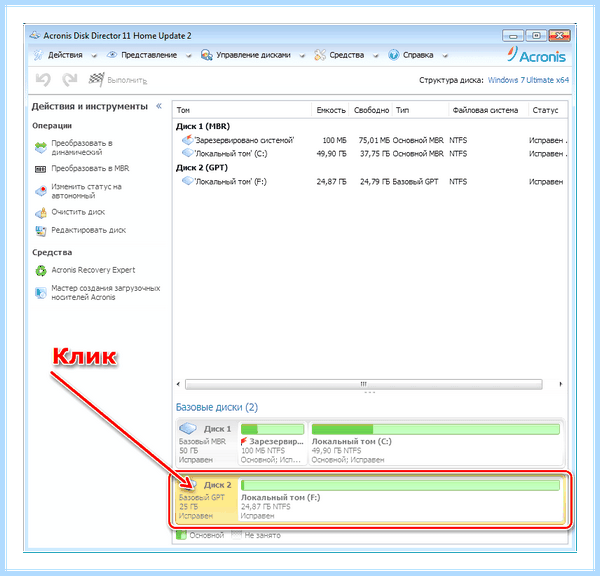This screenshot has height=576, width=600.
Task: Click the Очистить диск icon
Action: pos(41,212)
